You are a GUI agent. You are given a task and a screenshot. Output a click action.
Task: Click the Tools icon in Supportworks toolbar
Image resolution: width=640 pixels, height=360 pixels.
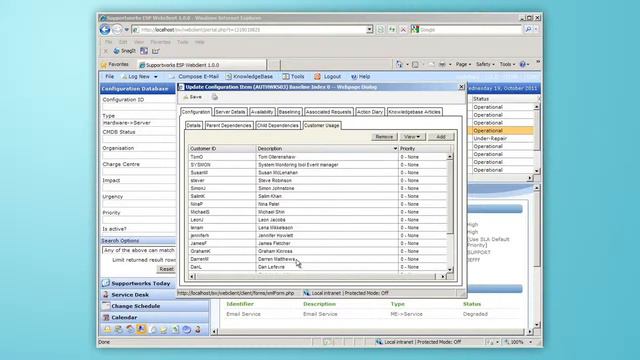point(286,76)
